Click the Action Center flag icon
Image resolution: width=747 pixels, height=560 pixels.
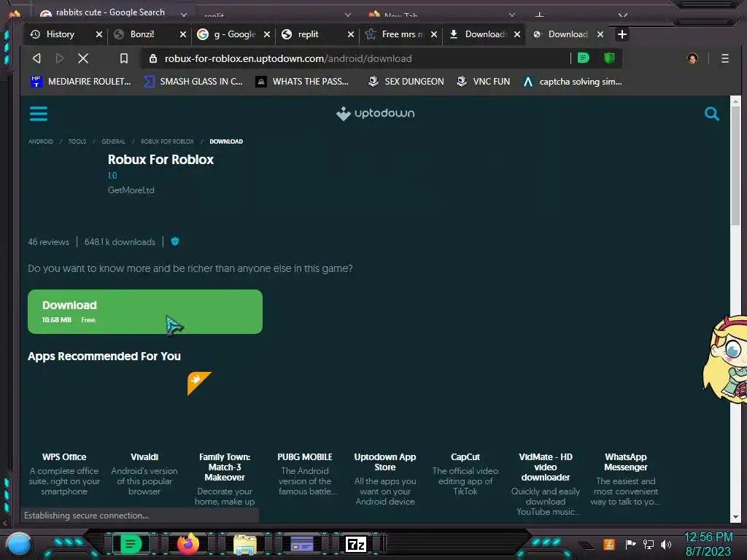click(x=630, y=544)
